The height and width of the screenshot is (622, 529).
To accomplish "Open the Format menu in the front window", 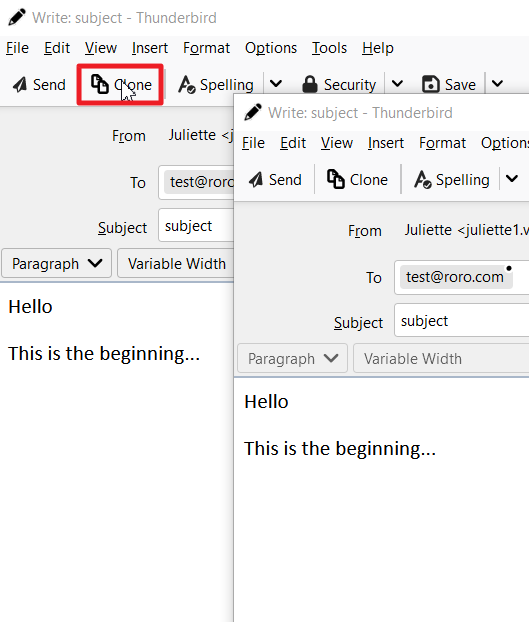I will pos(443,143).
